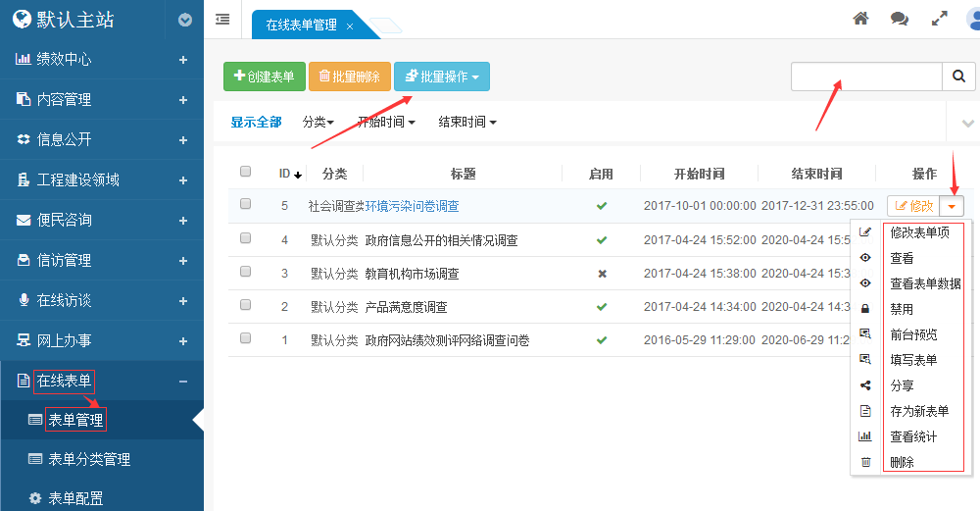Expand the 开始时间 filter dropdown
Viewport: 980px width, 511px height.
(386, 123)
